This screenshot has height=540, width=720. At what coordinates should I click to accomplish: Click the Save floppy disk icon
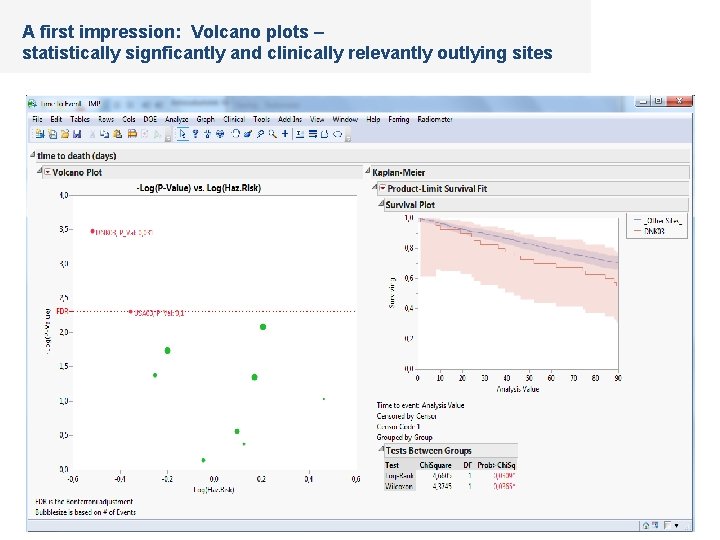[x=77, y=134]
